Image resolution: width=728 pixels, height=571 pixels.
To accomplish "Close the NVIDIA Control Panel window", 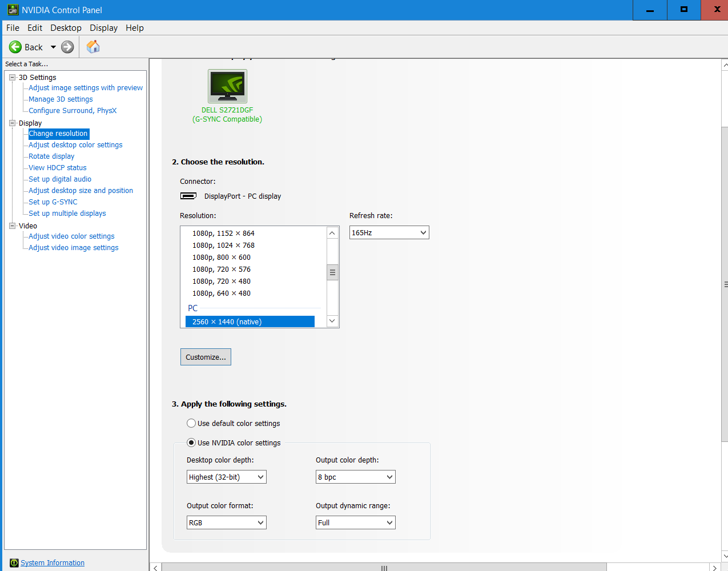I will [x=716, y=10].
